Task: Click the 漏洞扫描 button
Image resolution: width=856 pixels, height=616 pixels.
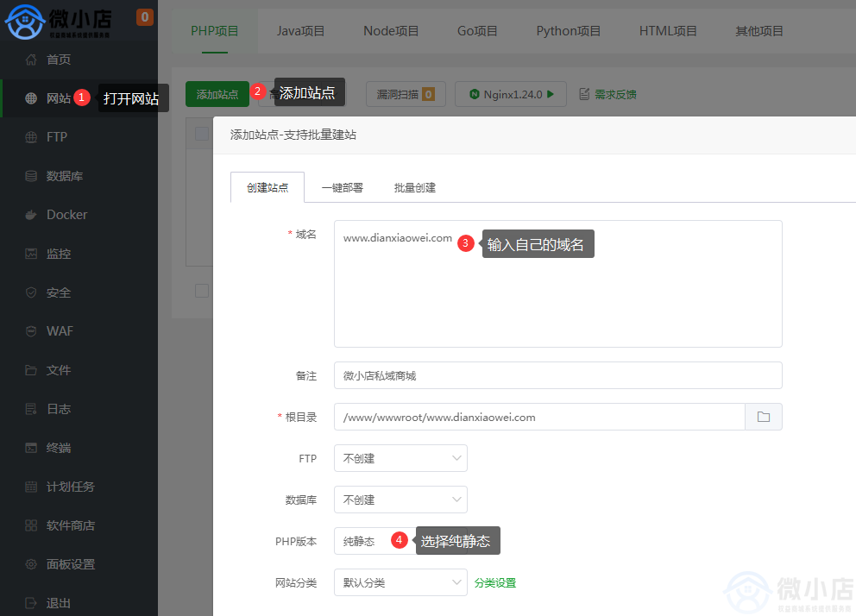Action: (406, 94)
